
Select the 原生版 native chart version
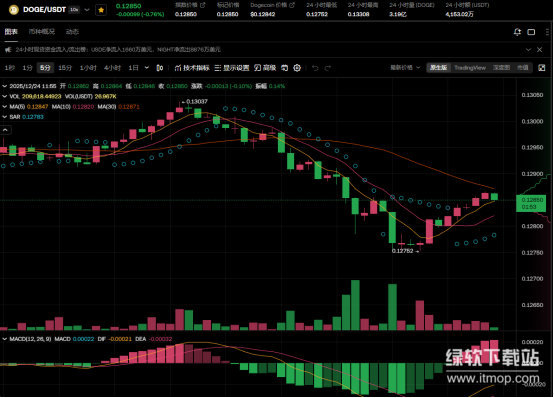click(x=438, y=68)
